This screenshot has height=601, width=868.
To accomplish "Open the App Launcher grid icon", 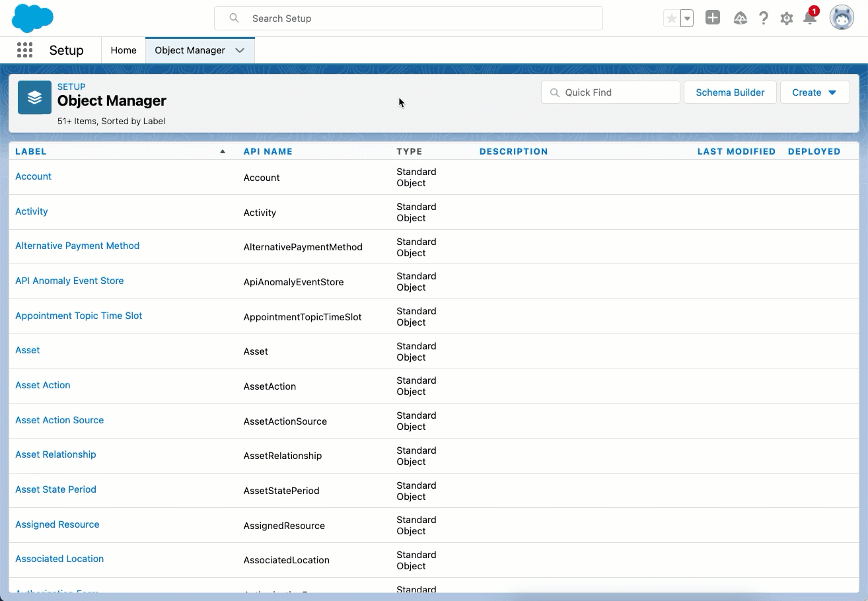I will tap(24, 50).
